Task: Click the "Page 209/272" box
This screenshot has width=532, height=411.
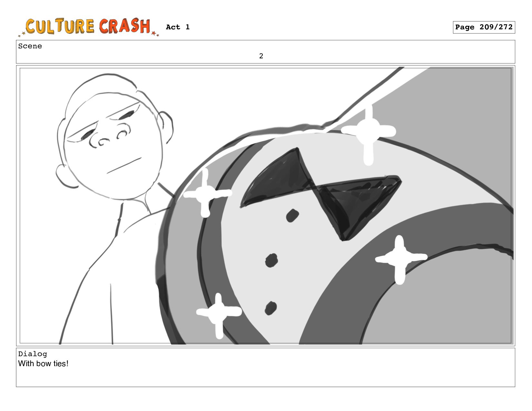Action: click(484, 27)
